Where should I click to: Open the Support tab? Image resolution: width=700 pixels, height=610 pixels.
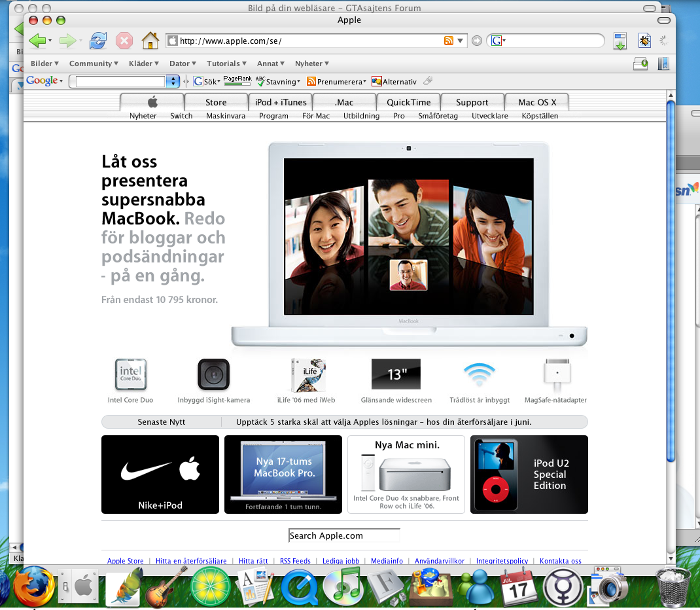click(x=472, y=102)
